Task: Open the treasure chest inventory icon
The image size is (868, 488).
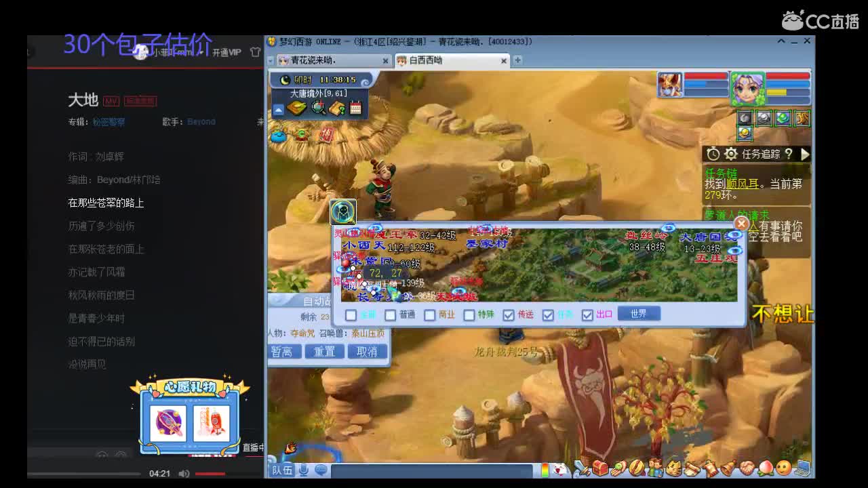Action: coord(600,468)
